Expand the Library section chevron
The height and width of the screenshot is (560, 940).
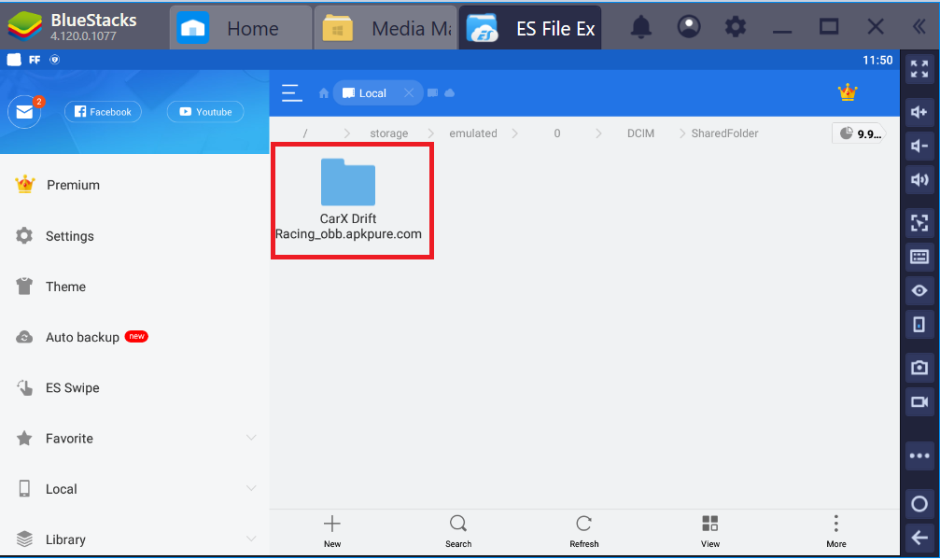pyautogui.click(x=252, y=539)
